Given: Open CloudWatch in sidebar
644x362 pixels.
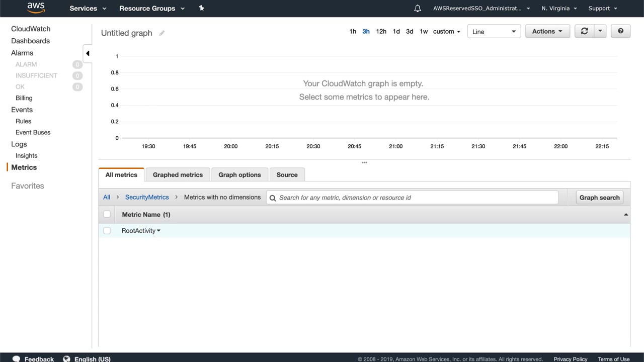Looking at the screenshot, I should [31, 29].
